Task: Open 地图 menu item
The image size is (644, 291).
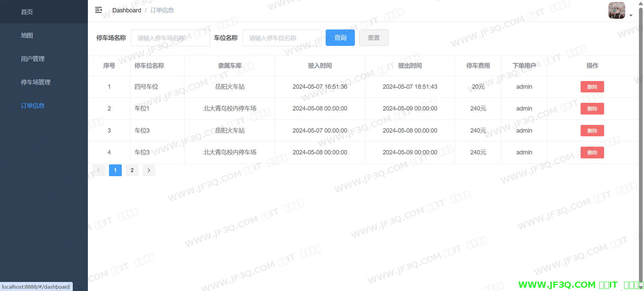Action: point(27,35)
